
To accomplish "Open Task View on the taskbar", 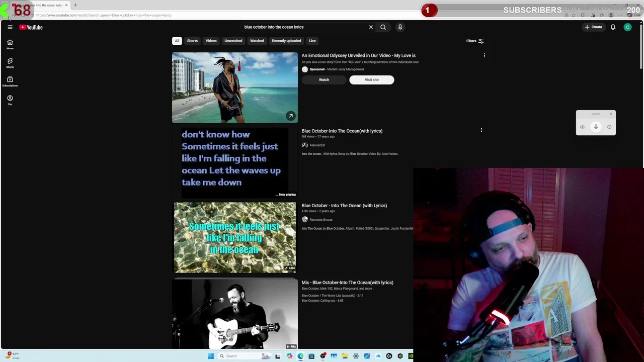I will coord(278,356).
